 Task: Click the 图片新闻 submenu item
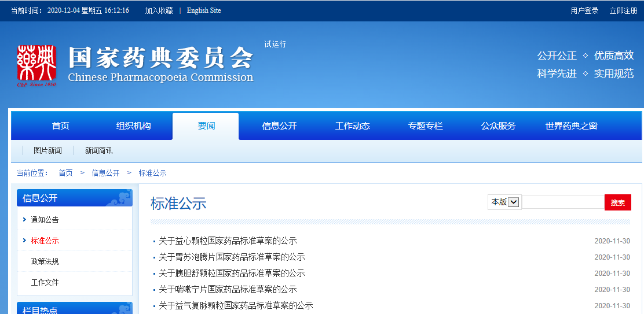(47, 150)
